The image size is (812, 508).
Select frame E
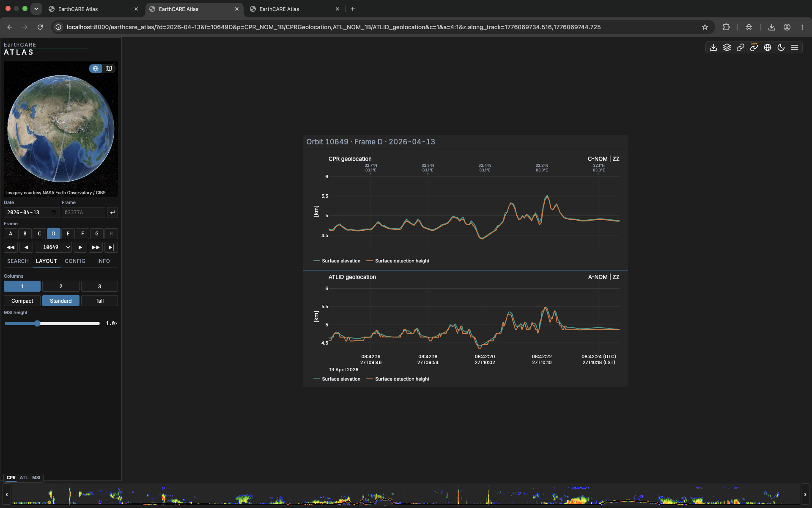(68, 234)
